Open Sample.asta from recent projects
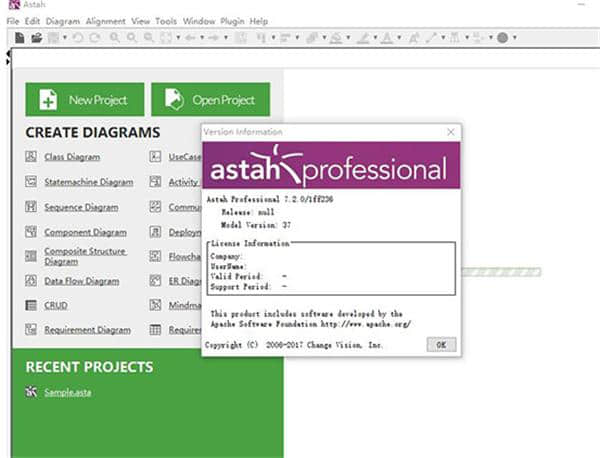 (67, 392)
